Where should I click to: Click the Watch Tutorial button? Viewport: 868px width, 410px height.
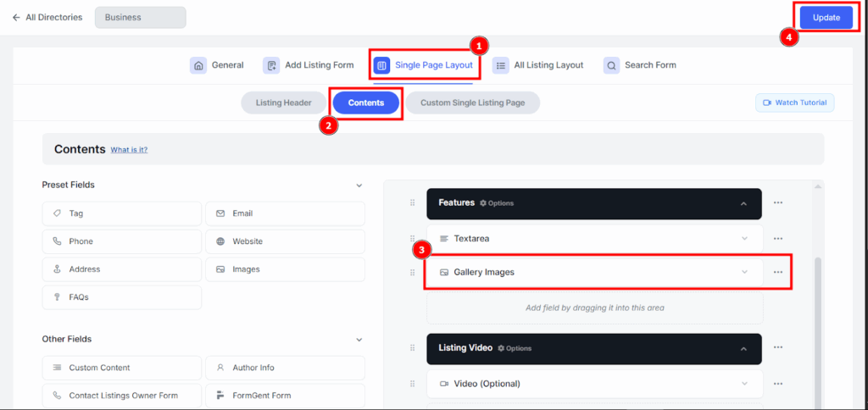coord(795,102)
